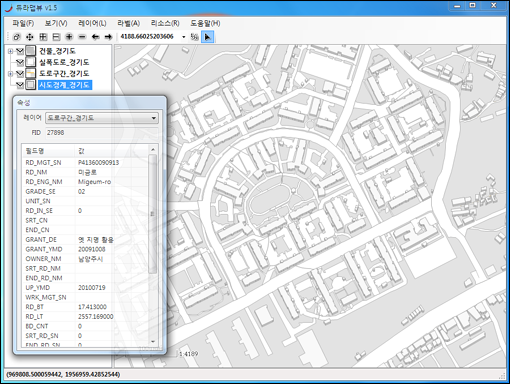Click the P41360090913 value cell
510x384 pixels.
98,163
